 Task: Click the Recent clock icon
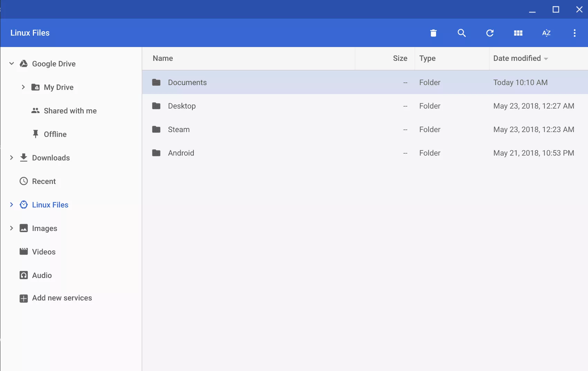pyautogui.click(x=24, y=181)
